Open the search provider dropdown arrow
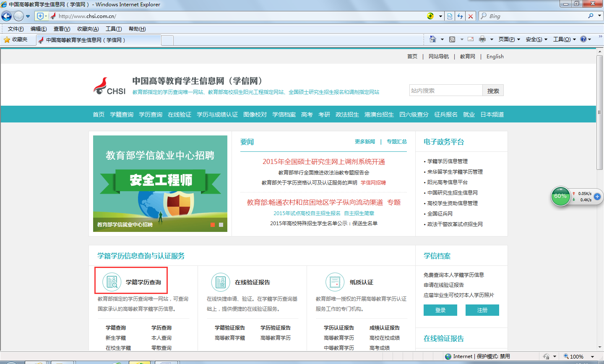This screenshot has width=604, height=364. pyautogui.click(x=599, y=16)
